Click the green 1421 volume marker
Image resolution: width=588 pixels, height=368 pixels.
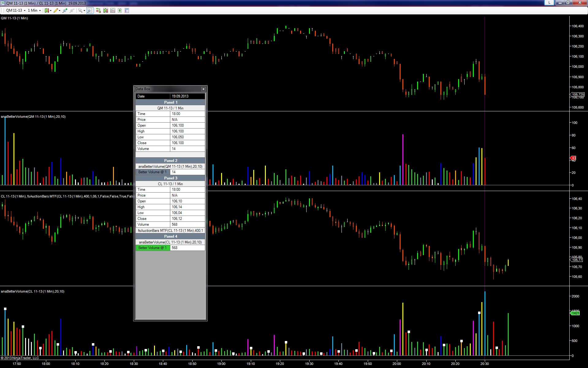click(x=575, y=313)
